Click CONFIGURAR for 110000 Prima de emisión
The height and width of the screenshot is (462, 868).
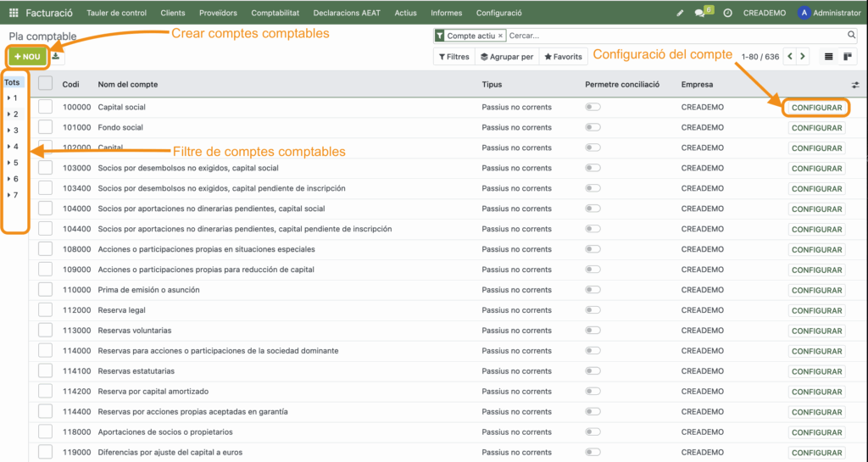(816, 290)
